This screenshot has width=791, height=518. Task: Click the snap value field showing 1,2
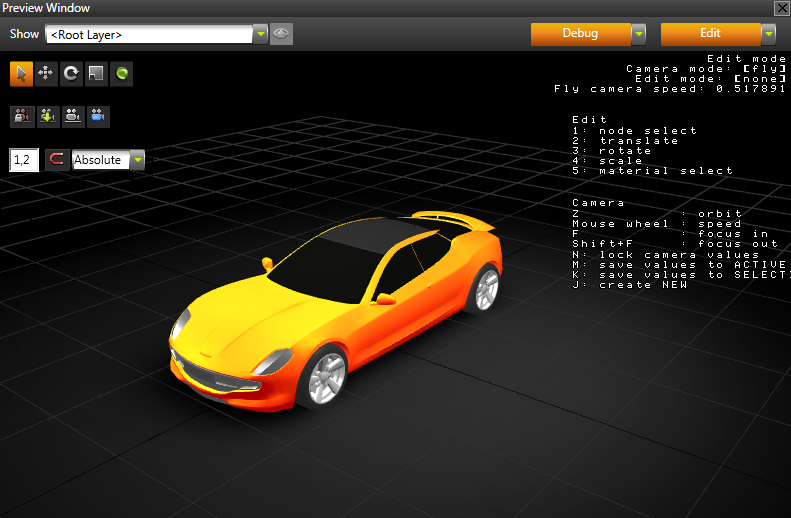click(23, 160)
